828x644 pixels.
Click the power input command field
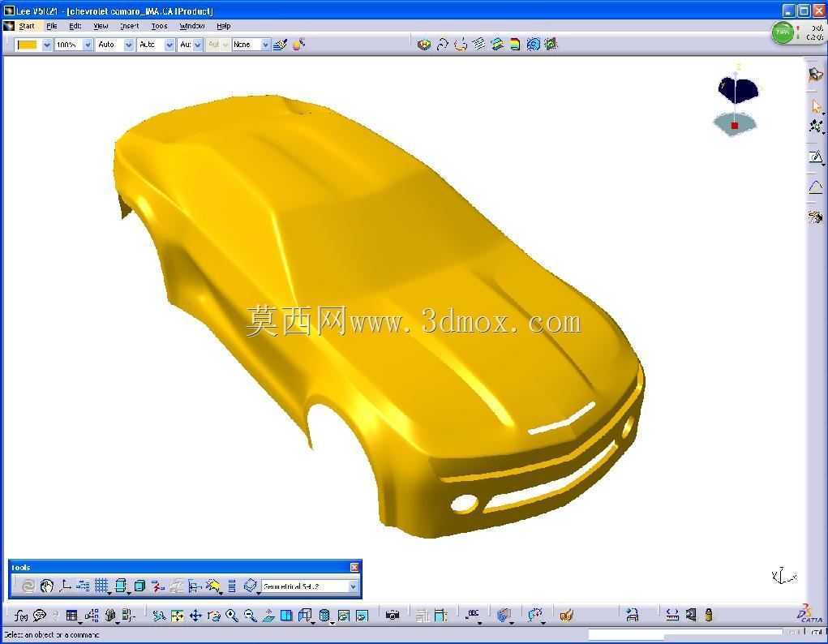pos(685,633)
